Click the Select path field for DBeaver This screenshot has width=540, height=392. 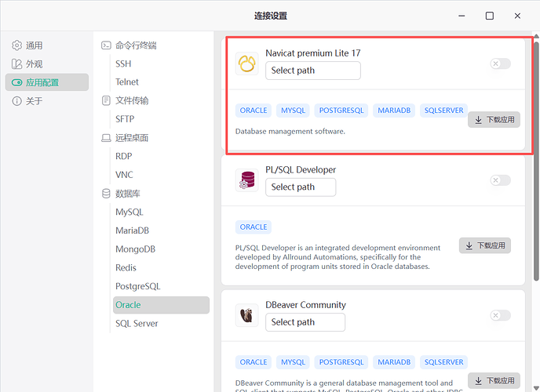pos(305,322)
